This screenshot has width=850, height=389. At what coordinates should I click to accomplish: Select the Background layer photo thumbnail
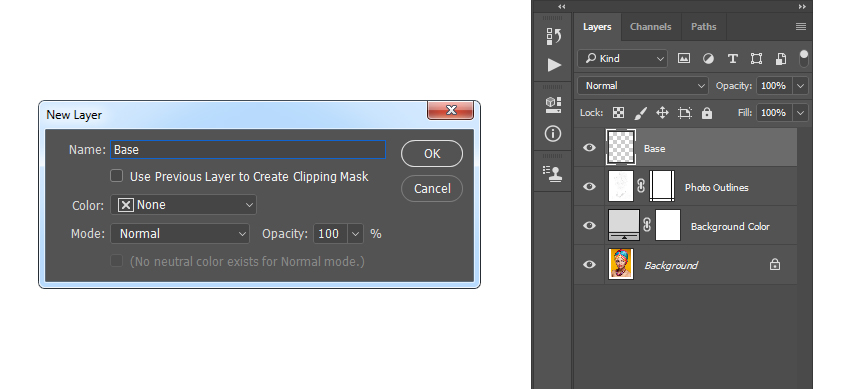pos(621,264)
